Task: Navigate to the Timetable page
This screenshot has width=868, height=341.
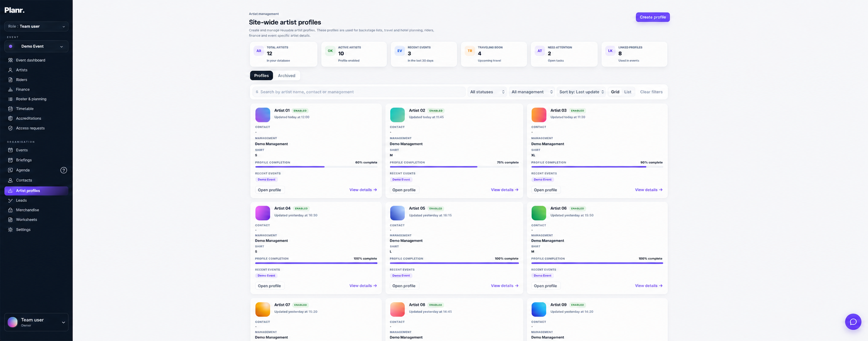Action: (36, 109)
